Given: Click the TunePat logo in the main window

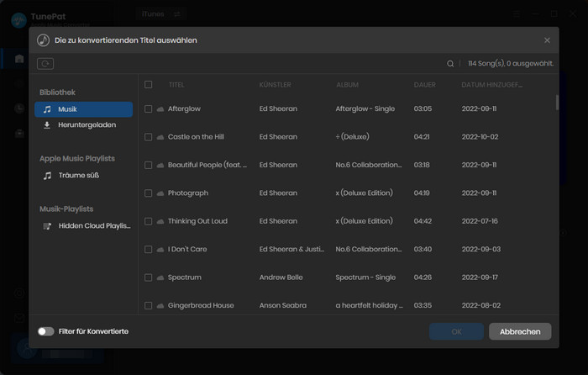Looking at the screenshot, I should pyautogui.click(x=18, y=20).
